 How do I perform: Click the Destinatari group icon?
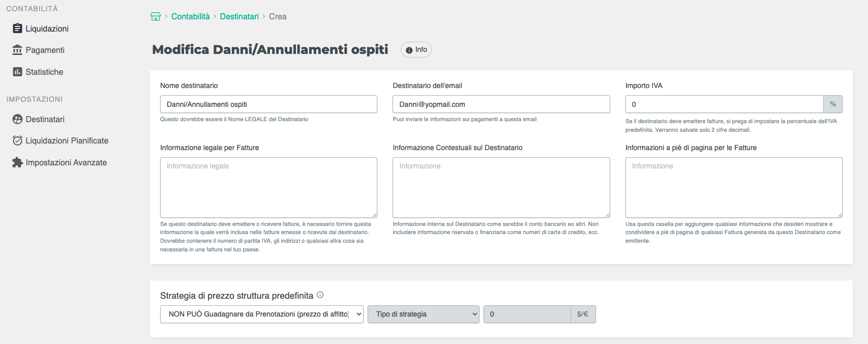17,119
